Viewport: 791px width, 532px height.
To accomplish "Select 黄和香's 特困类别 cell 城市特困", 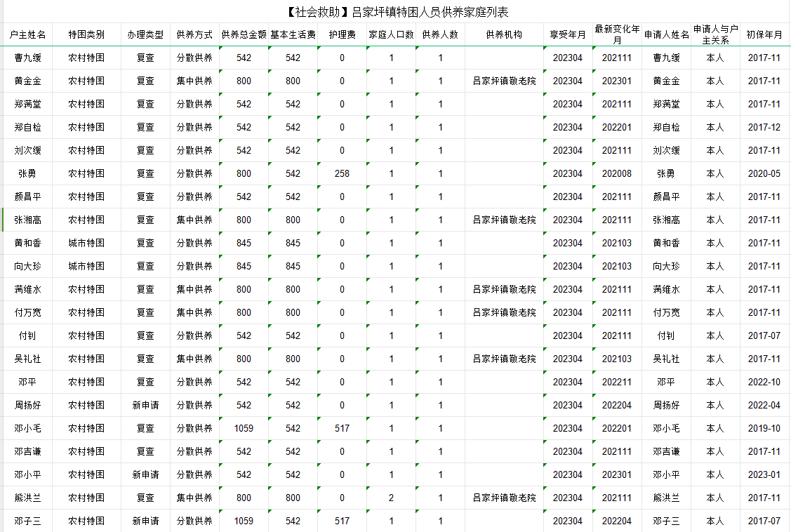I will (x=86, y=243).
